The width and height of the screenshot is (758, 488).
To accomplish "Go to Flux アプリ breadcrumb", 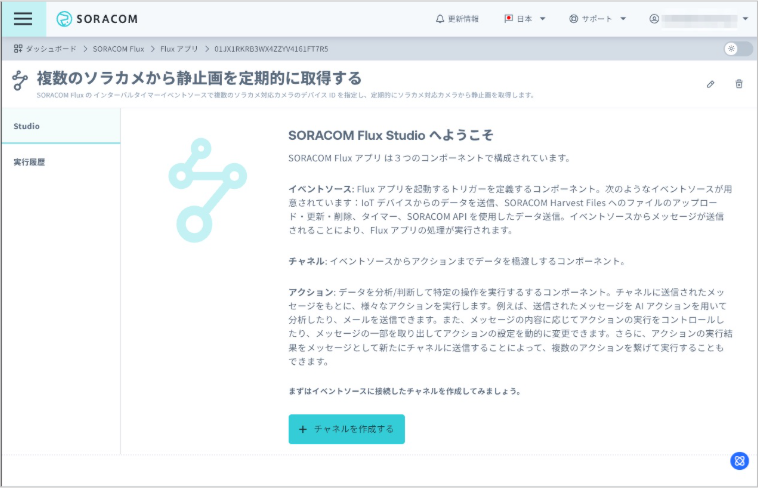I will click(179, 49).
